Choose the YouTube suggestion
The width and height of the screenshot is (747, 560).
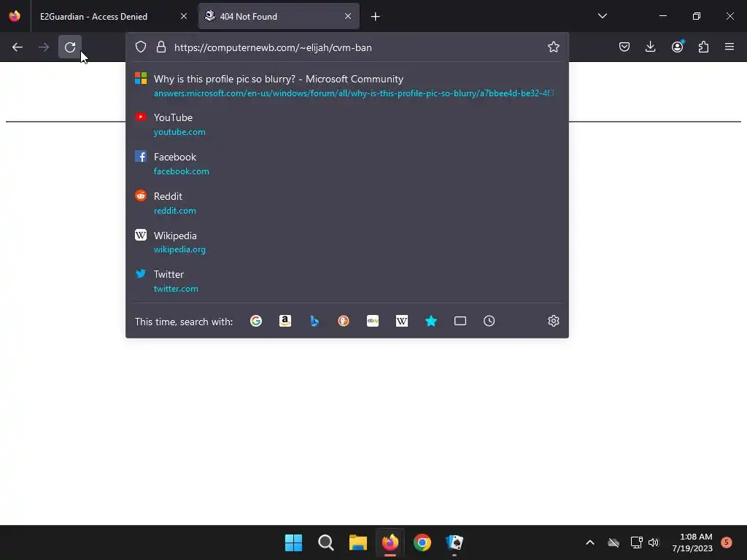pyautogui.click(x=347, y=124)
